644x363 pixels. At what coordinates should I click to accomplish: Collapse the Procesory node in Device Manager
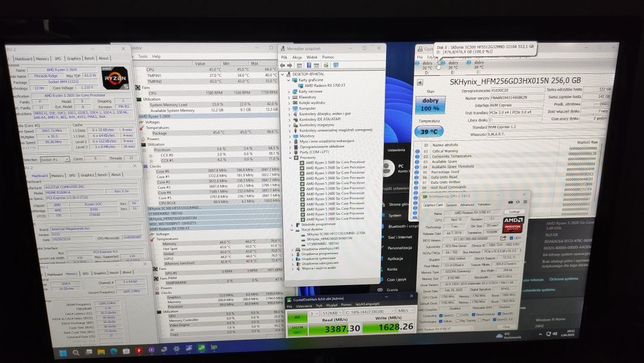tap(290, 158)
